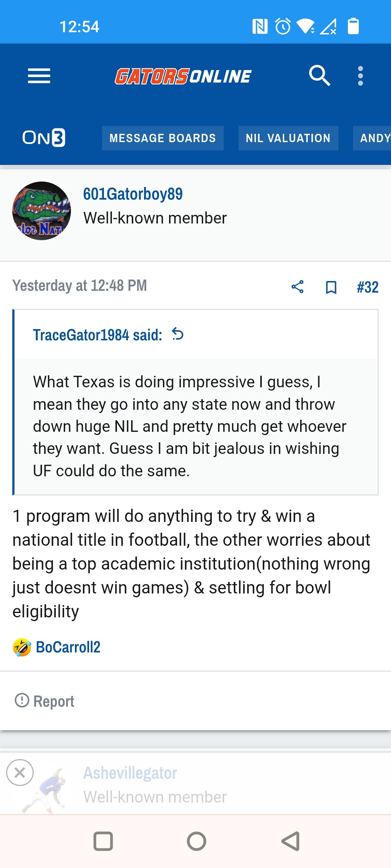
Task: Dismiss the overlay with X button
Action: click(20, 773)
